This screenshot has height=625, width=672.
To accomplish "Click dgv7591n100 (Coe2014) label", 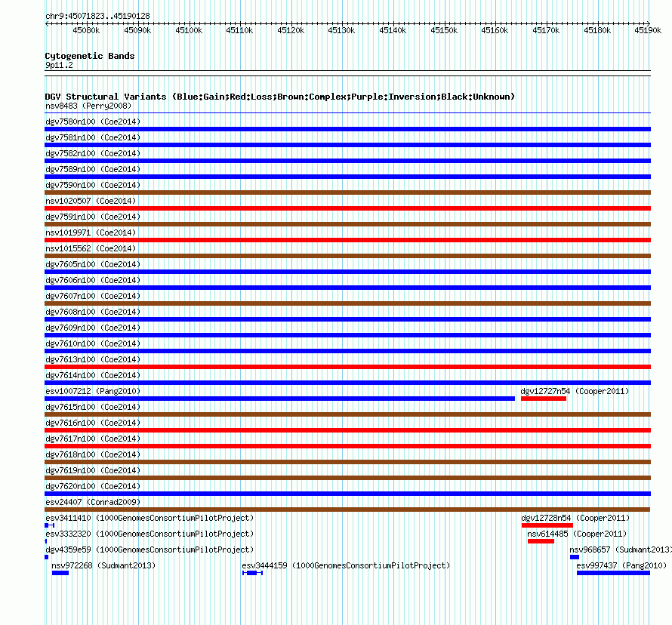I will 93,217.
